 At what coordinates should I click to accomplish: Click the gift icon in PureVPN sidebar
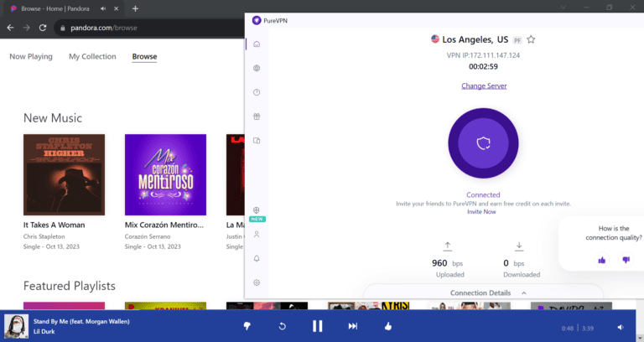(x=257, y=117)
